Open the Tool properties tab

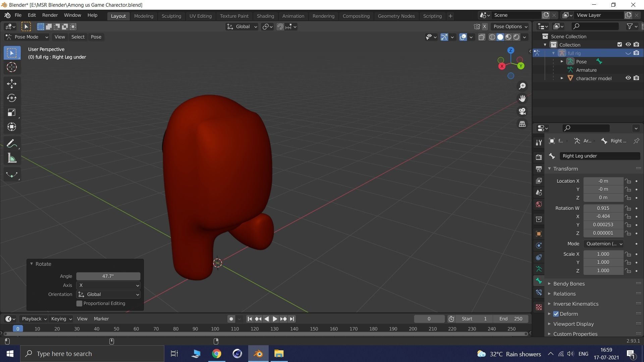[x=539, y=142]
